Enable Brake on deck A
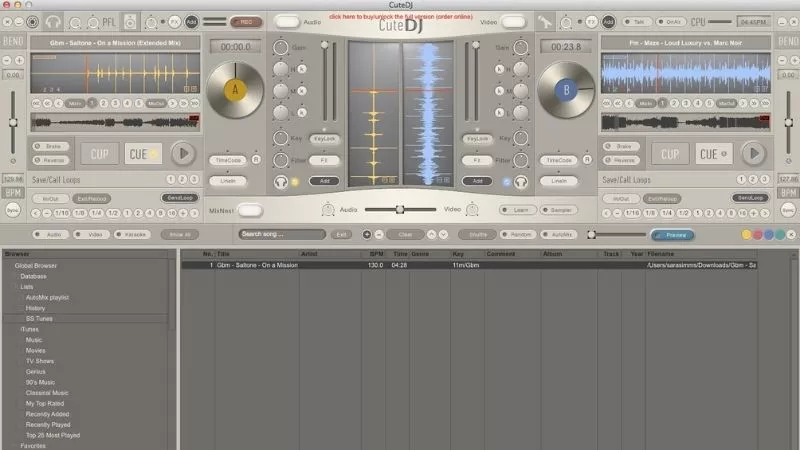Image resolution: width=800 pixels, height=450 pixels. [51, 146]
